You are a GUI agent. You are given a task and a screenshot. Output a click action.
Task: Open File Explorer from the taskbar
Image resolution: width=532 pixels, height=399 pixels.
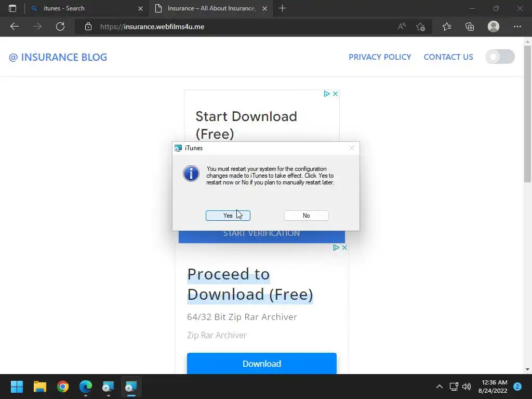click(40, 387)
